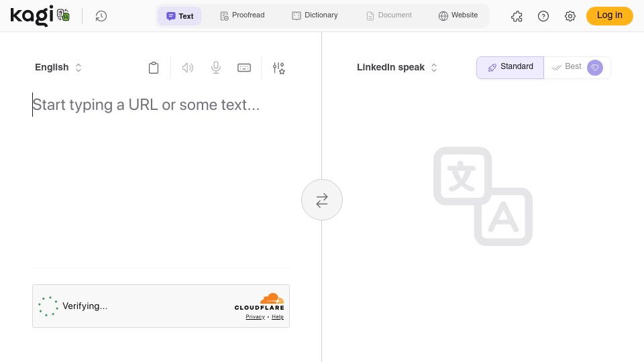Open the Proofread tab

point(242,15)
